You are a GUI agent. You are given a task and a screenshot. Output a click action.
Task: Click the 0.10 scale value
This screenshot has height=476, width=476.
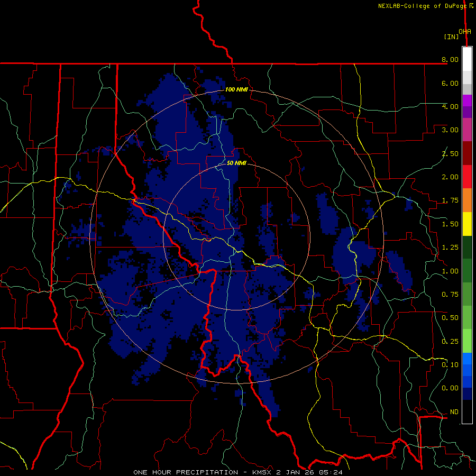[450, 365]
